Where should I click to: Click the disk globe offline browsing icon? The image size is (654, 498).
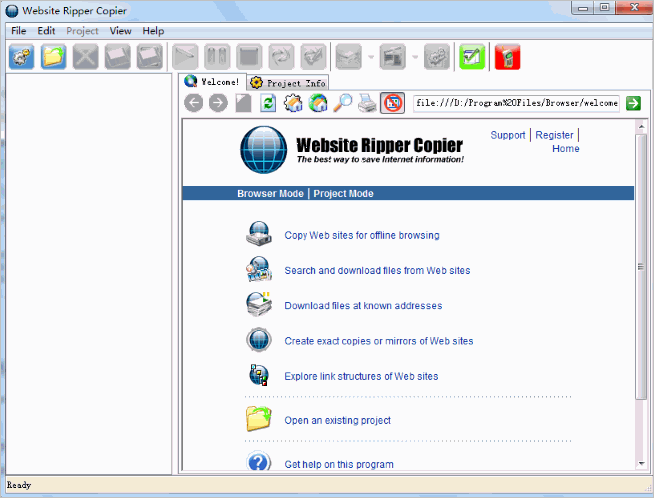[259, 234]
